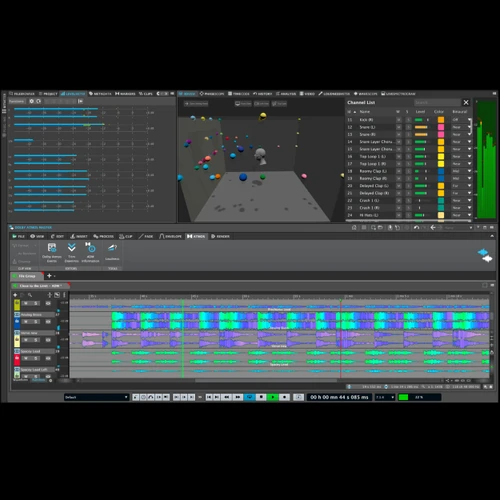Change orange color swatch of Kick (R)
500x500 pixels.
click(x=441, y=120)
